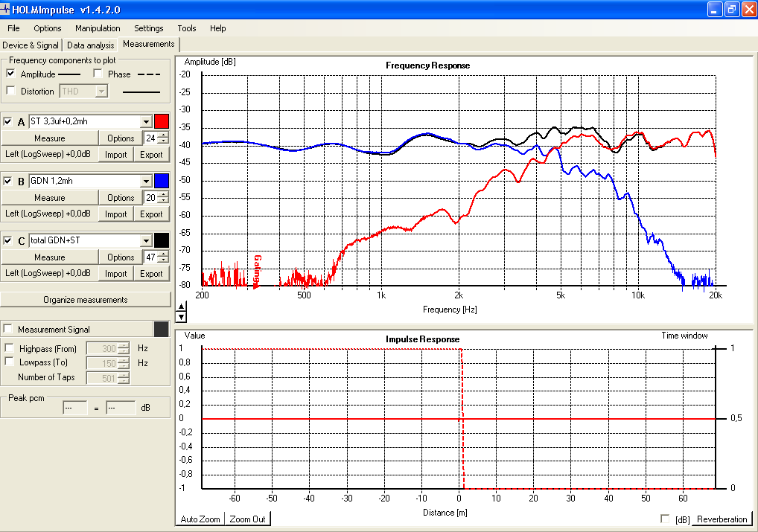Screen dimensions: 758x532
Task: Open the THD distortion dropdown
Action: pyautogui.click(x=101, y=91)
